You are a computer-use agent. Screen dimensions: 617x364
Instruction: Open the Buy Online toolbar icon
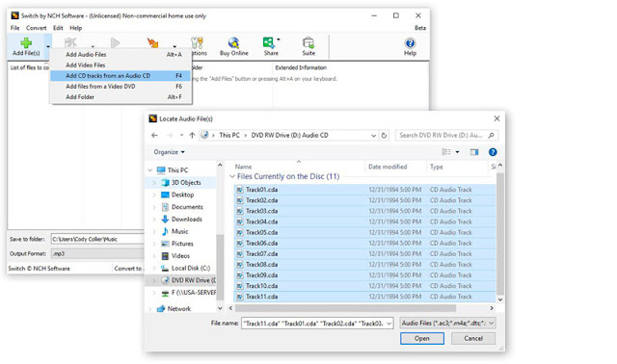point(233,42)
